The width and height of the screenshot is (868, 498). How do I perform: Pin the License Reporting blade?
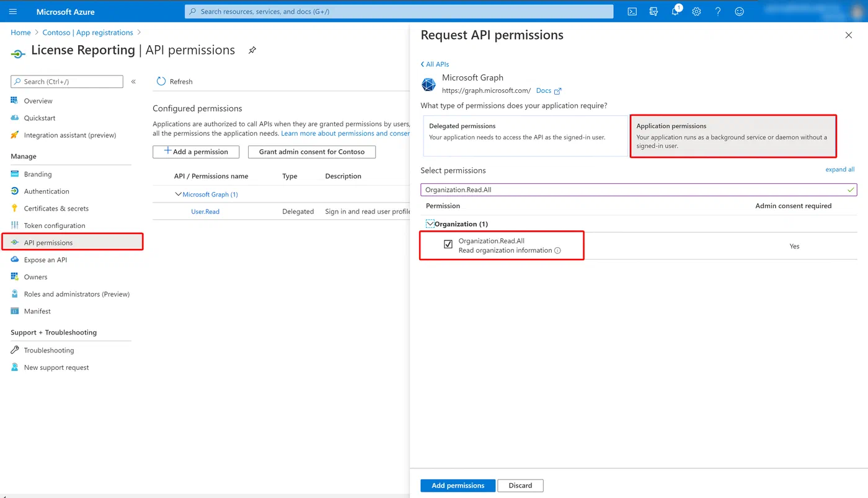coord(252,50)
